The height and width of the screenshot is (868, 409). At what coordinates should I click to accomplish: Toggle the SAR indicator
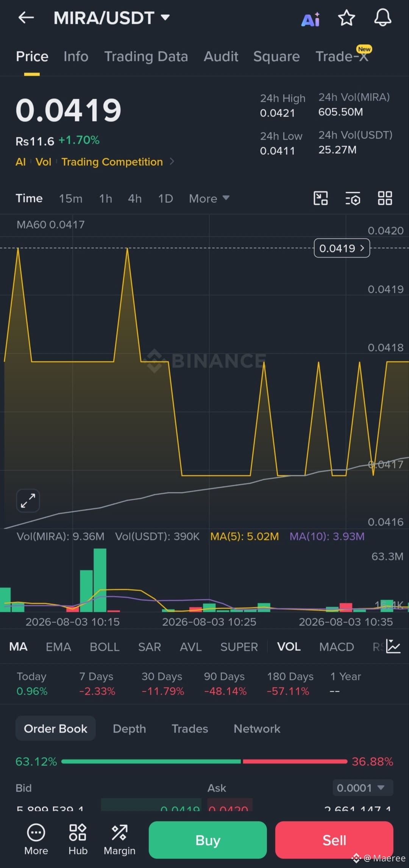tap(150, 647)
